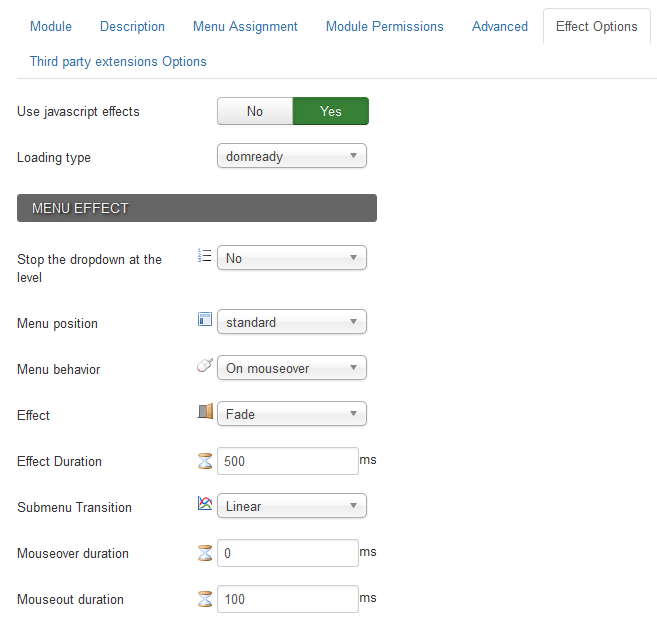Click the Stop the dropdown at the level label
Screen dimensions: 657x623
(89, 268)
